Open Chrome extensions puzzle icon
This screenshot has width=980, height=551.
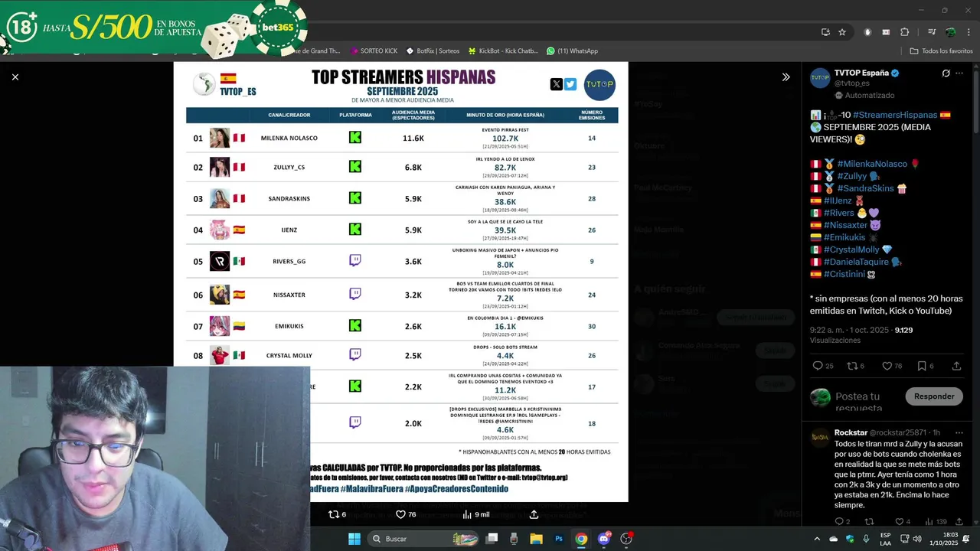(x=905, y=32)
